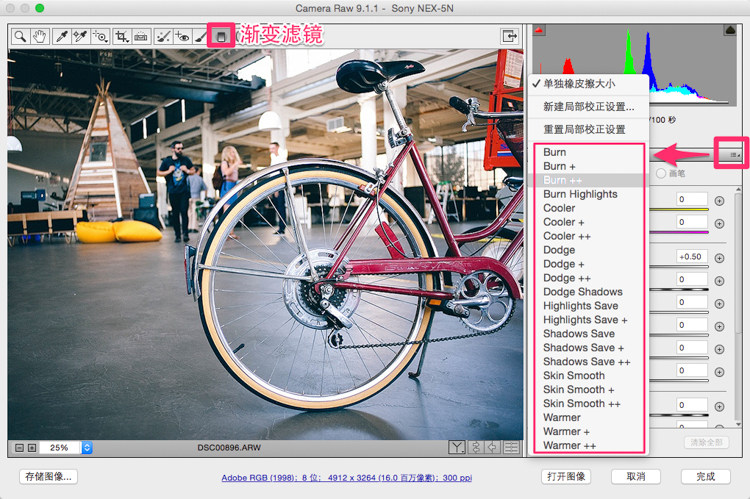Click the yellow temperature slider track

pyautogui.click(x=678, y=210)
